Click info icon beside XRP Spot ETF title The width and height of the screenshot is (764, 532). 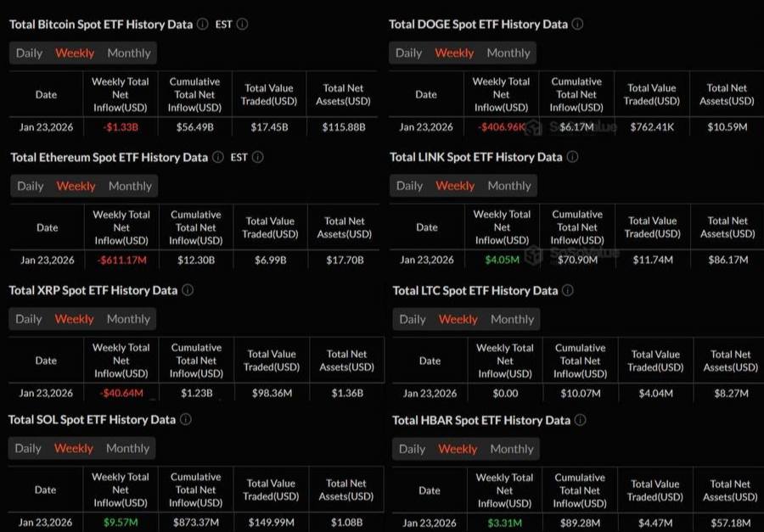(x=188, y=290)
